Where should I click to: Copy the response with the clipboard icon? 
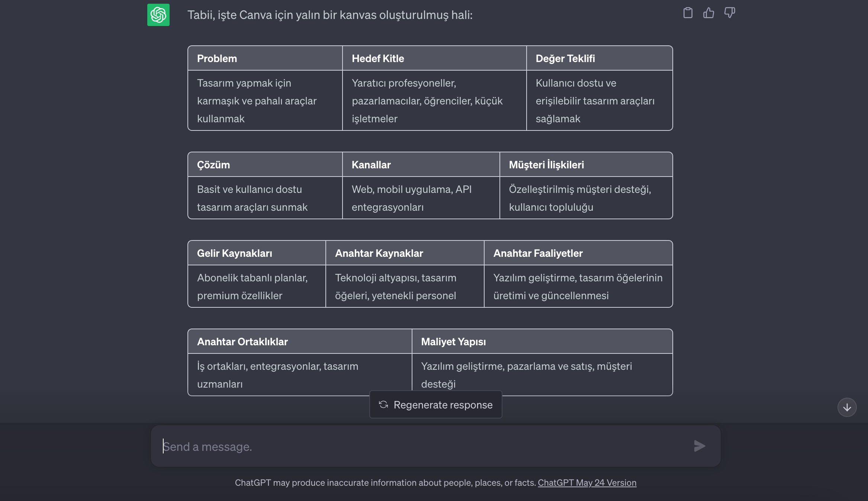point(688,13)
